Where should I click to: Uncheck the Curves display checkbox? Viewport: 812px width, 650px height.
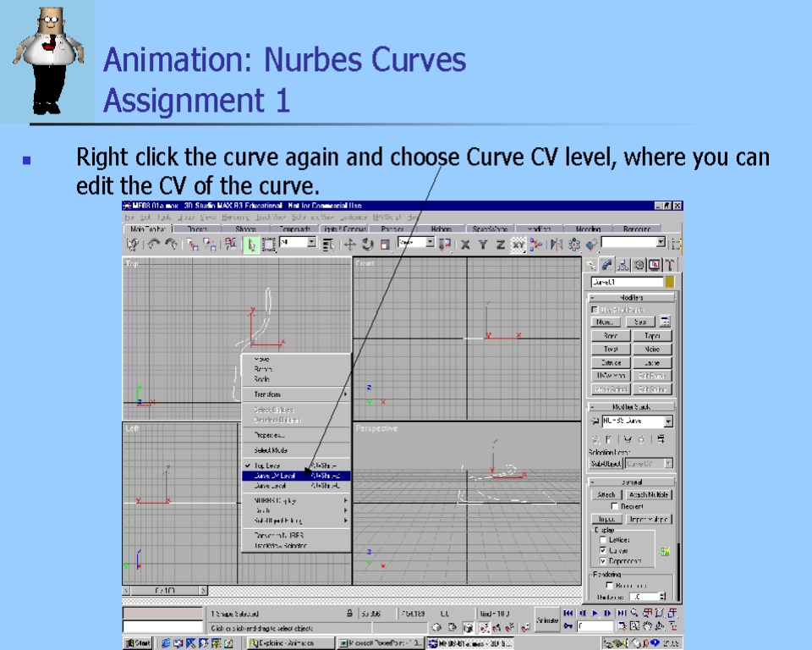(x=603, y=550)
